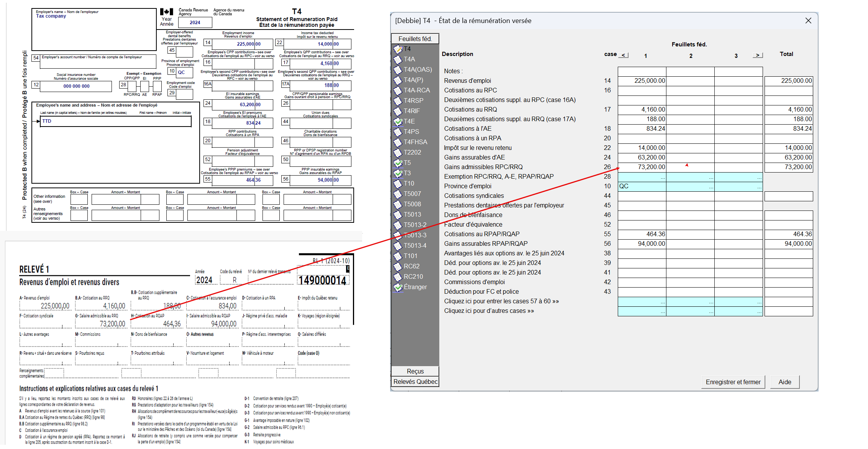This screenshot has width=868, height=449.
Task: Click the 'Commissions d'emploi' row label
Action: pos(474,282)
